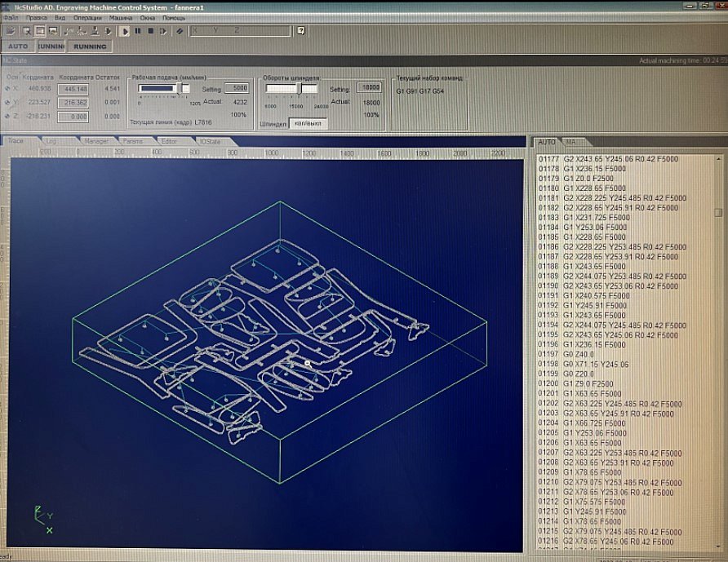Click the Stop machining icon

150,31
